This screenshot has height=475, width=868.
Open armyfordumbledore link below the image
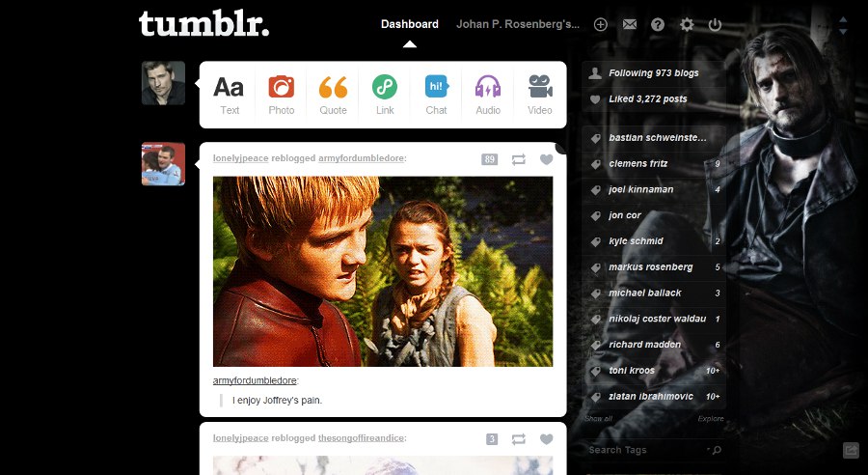[255, 380]
